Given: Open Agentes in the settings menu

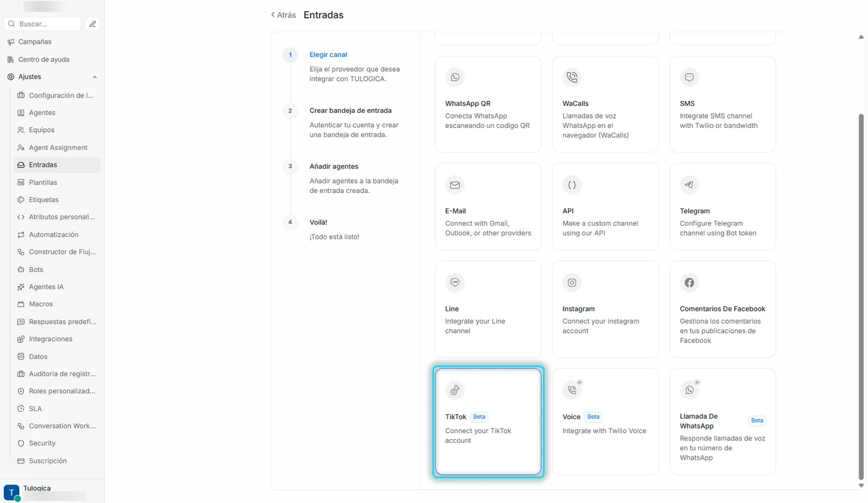Looking at the screenshot, I should tap(56, 113).
